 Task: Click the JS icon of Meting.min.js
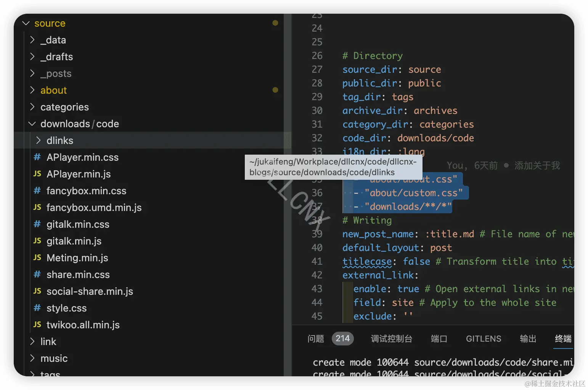click(x=37, y=257)
